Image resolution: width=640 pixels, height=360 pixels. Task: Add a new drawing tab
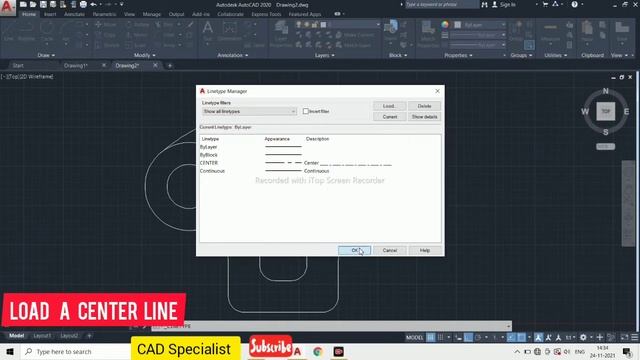click(x=170, y=65)
